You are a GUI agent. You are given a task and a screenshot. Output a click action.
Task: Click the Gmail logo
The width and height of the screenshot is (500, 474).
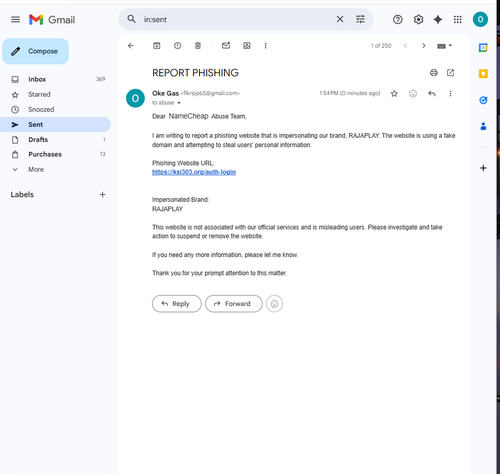pos(52,20)
